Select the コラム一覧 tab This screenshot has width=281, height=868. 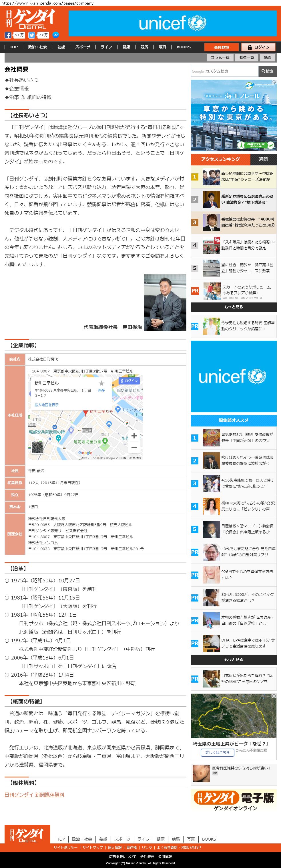[x=220, y=58]
